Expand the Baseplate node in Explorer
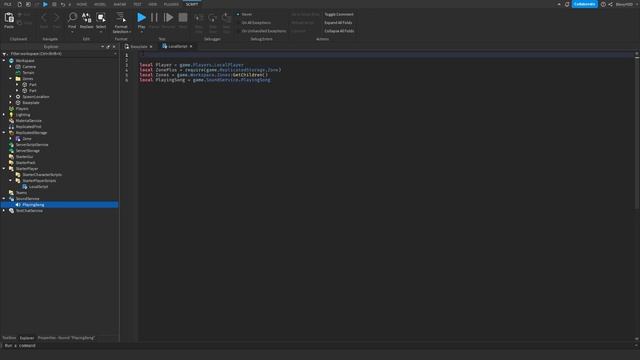 click(x=11, y=103)
